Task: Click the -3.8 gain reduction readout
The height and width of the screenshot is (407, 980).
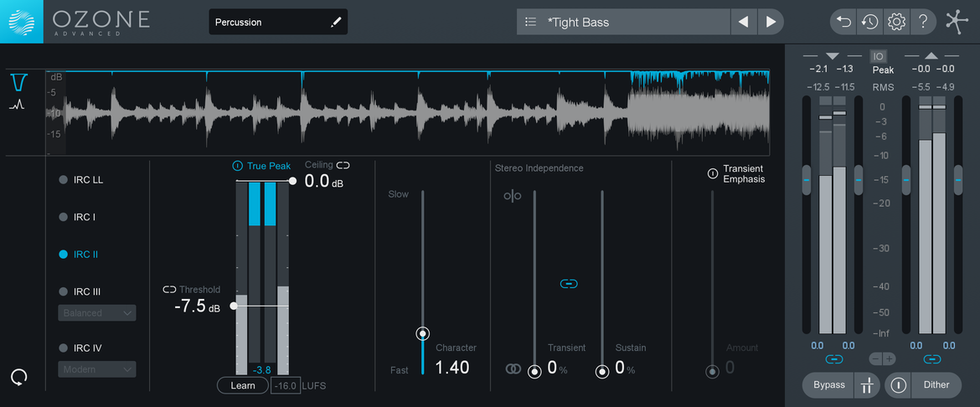Action: [x=262, y=369]
